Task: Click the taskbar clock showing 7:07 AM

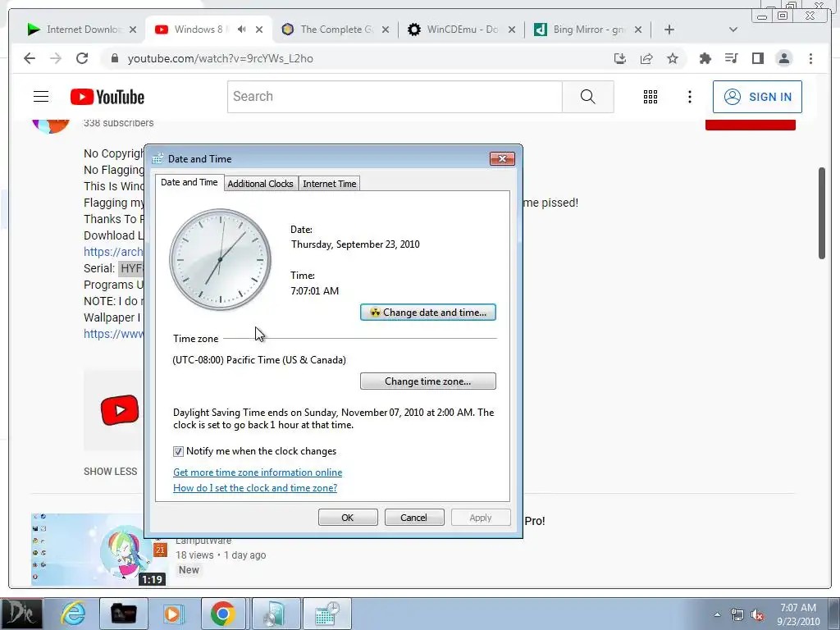Action: pos(797,614)
